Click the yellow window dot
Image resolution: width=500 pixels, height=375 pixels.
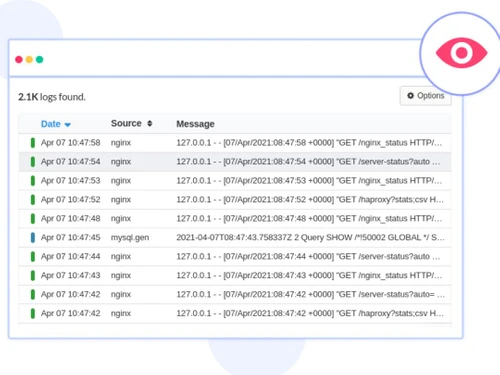29,59
